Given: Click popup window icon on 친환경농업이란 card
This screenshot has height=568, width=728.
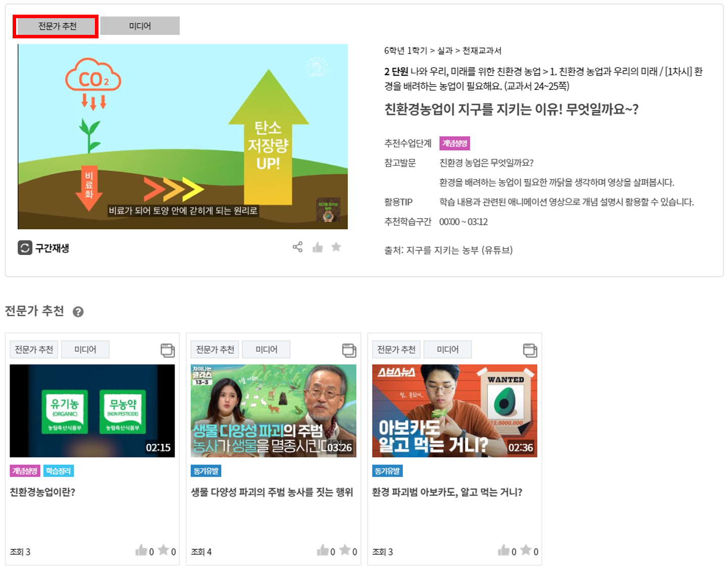Looking at the screenshot, I should pos(168,350).
